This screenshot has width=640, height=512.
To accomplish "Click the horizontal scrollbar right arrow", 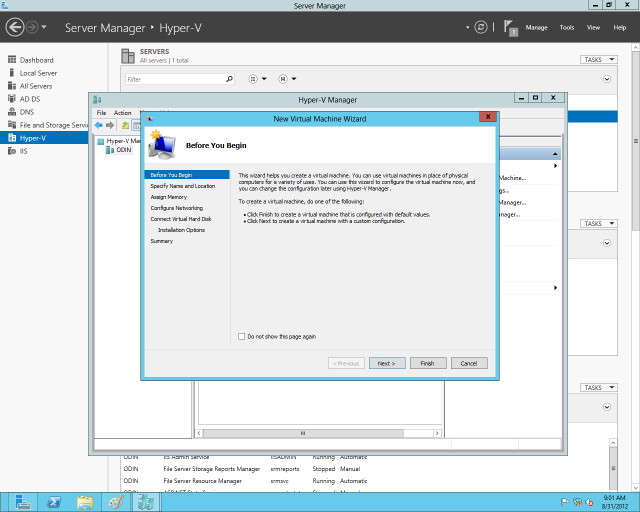I will coord(437,433).
